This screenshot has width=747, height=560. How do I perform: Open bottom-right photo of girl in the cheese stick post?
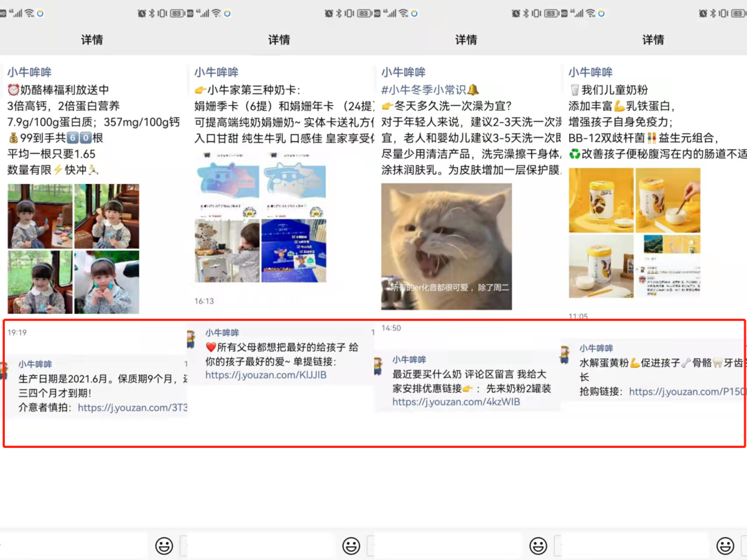[107, 281]
